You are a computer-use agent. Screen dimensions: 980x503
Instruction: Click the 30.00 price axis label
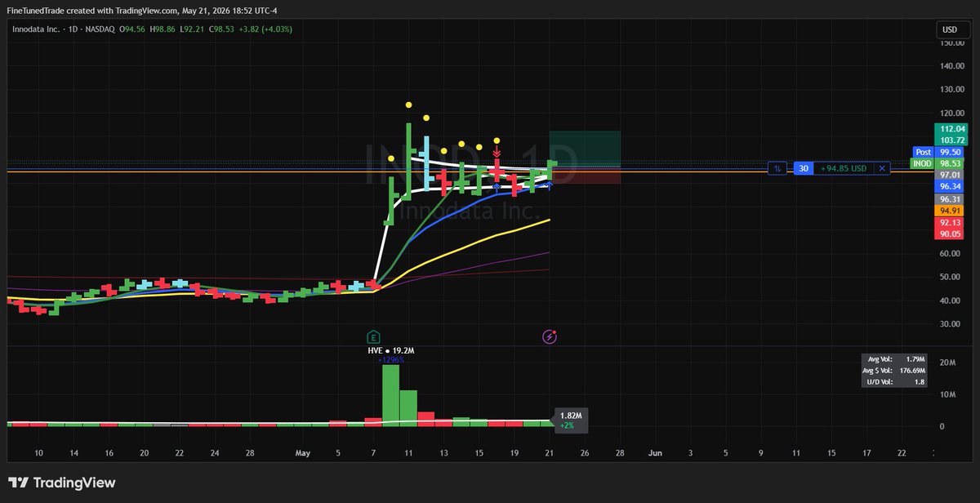tap(951, 324)
